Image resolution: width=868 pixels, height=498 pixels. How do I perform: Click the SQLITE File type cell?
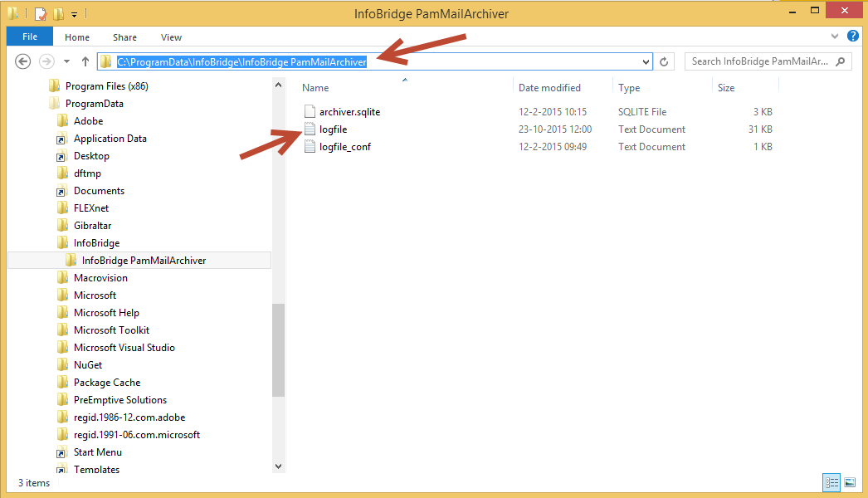pos(642,112)
